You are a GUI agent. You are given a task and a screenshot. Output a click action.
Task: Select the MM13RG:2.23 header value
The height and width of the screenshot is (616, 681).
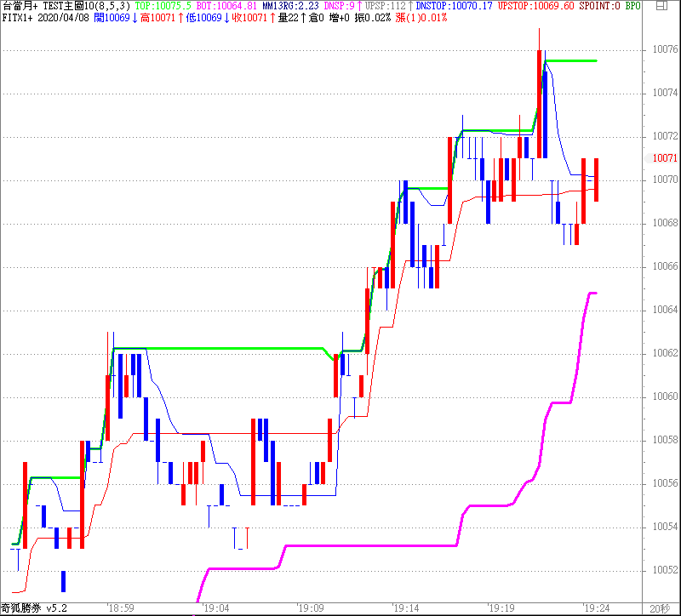(289, 6)
